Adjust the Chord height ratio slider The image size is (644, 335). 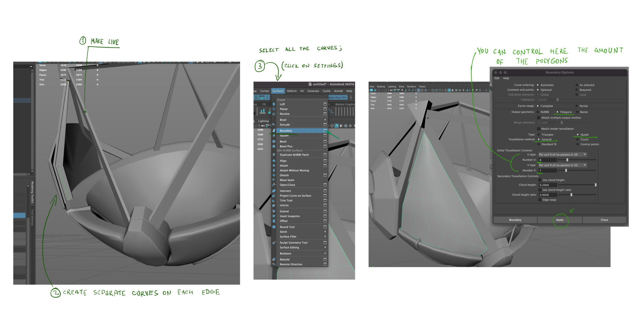(x=571, y=195)
